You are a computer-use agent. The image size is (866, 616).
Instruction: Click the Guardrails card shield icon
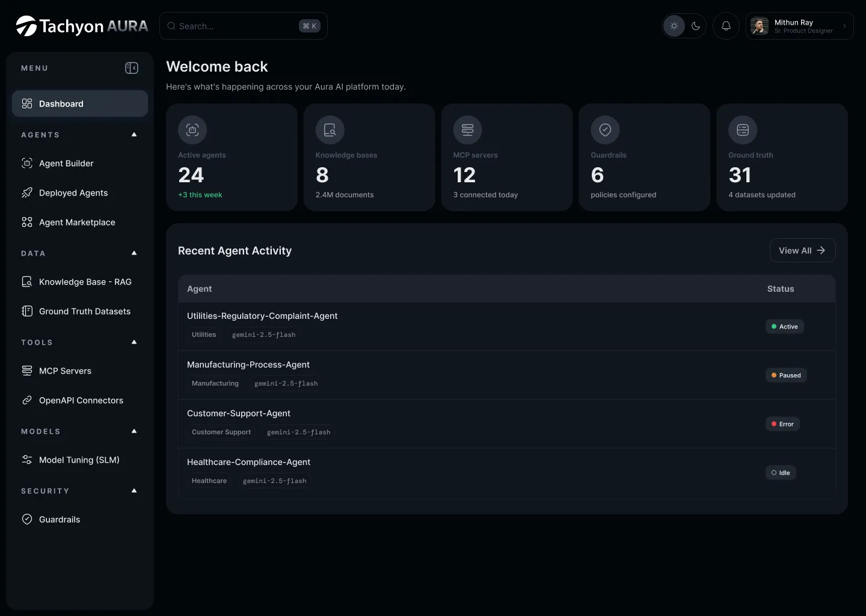coord(606,129)
